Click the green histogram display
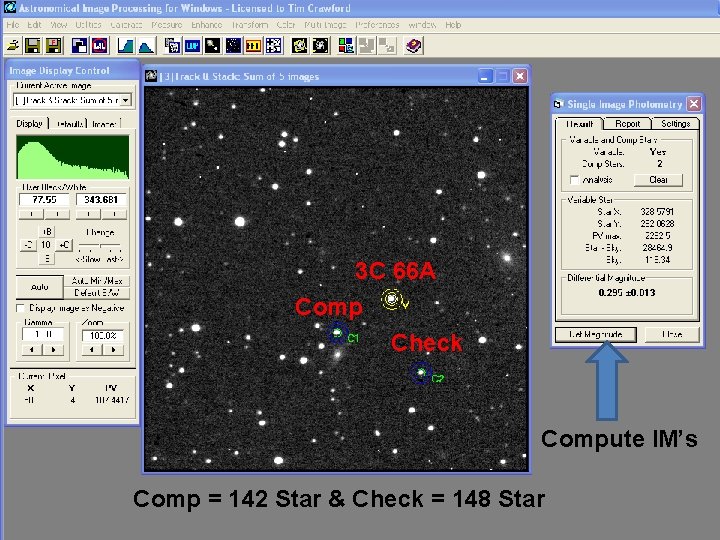Viewport: 720px width, 540px height. [73, 157]
